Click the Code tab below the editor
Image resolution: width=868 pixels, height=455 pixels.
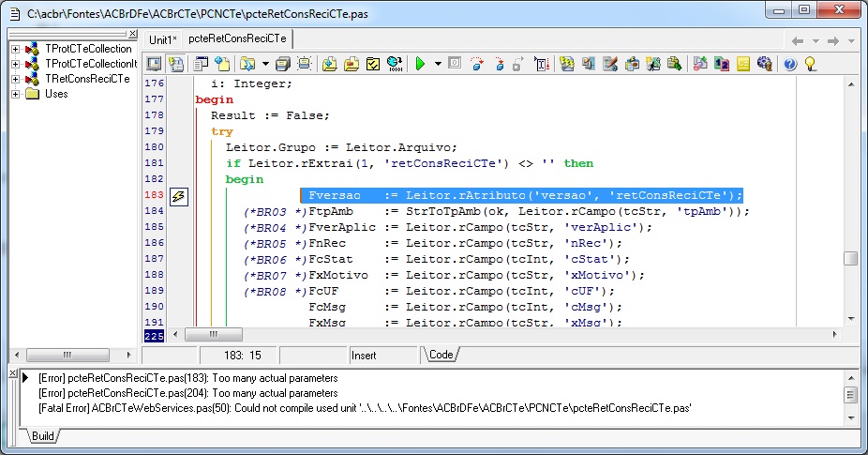[441, 355]
